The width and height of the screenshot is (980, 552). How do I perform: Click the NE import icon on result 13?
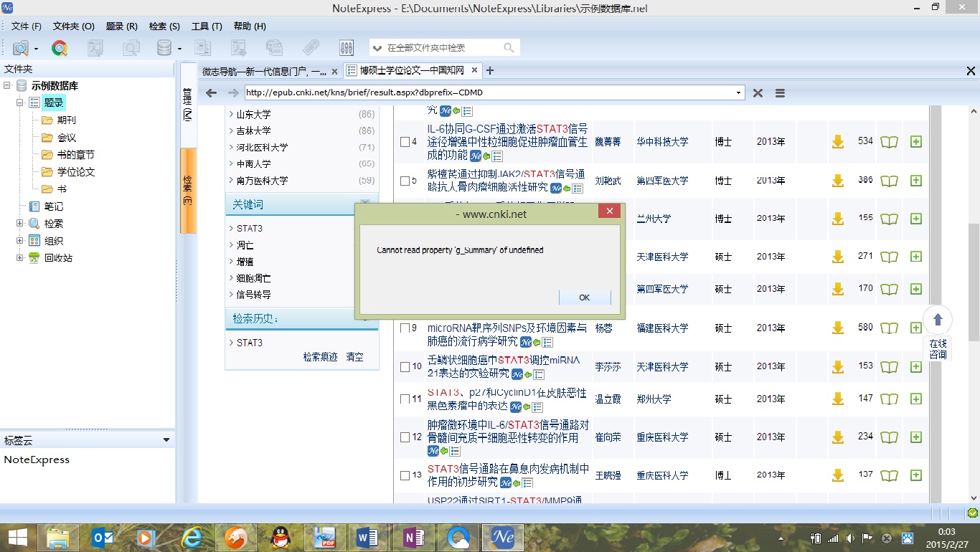pos(506,483)
